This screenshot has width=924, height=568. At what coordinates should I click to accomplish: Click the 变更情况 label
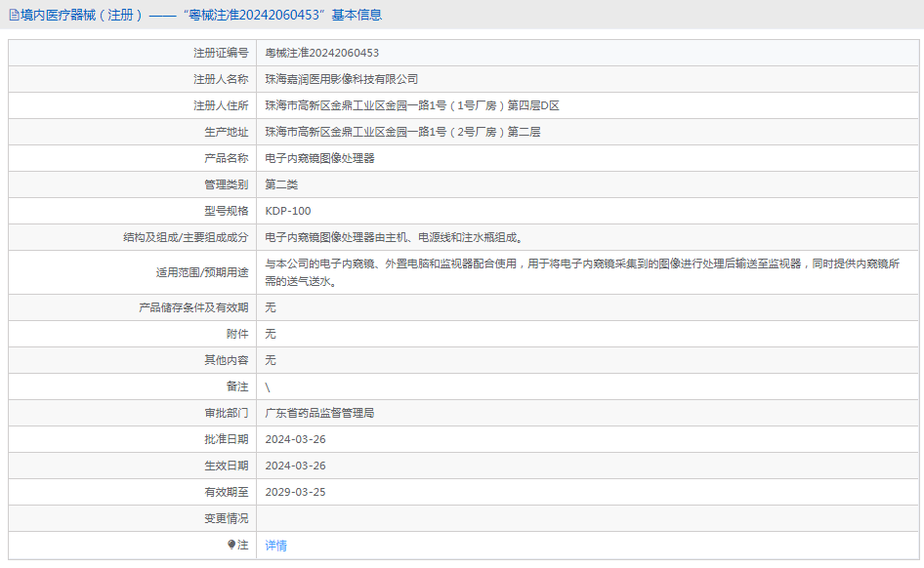(x=227, y=518)
